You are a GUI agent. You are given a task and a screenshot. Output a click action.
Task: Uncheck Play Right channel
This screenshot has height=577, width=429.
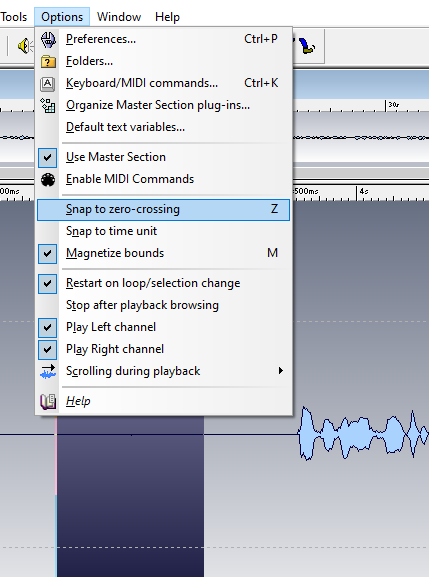[x=163, y=350]
